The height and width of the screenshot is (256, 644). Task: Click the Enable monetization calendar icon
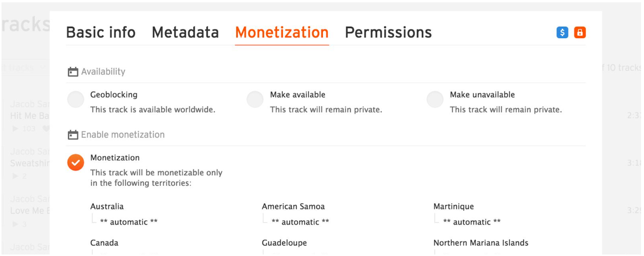[73, 135]
